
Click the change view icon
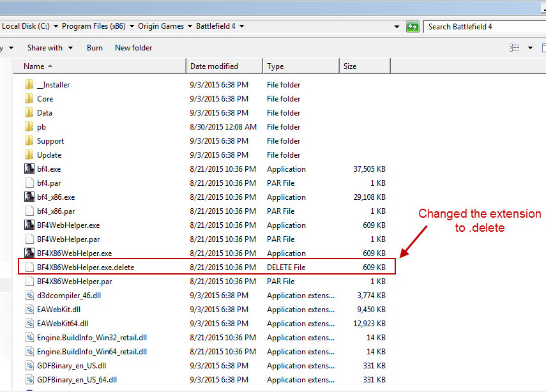coord(514,48)
